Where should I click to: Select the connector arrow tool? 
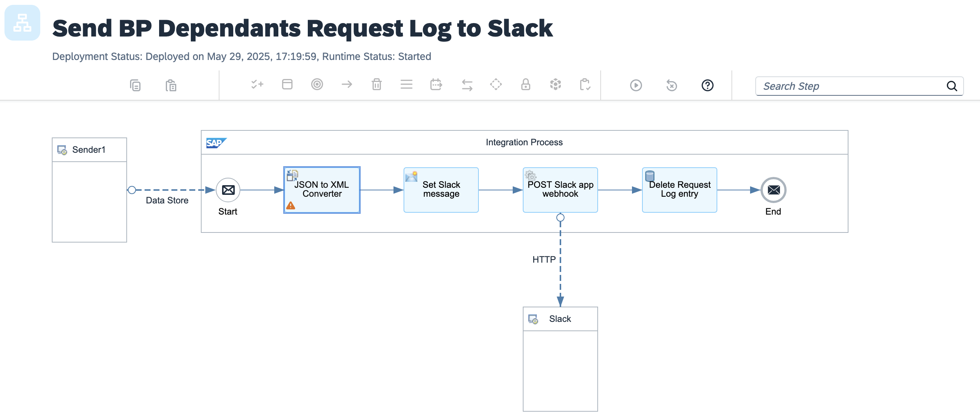click(347, 84)
